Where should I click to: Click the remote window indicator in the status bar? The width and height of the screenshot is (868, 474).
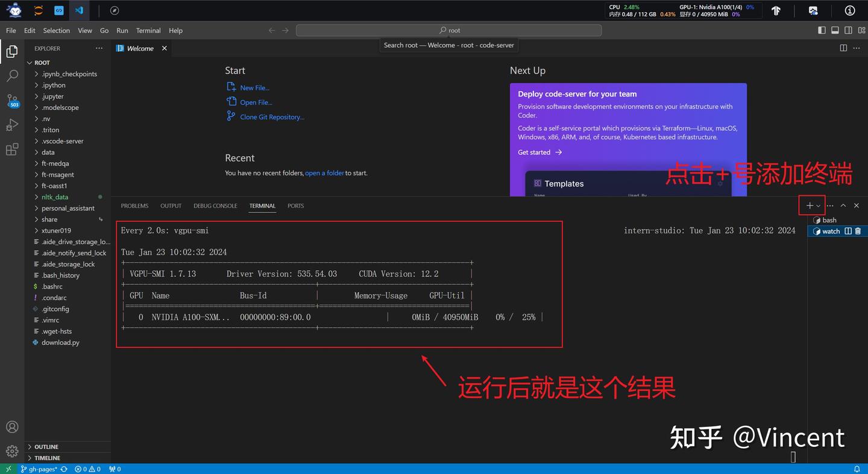8,469
